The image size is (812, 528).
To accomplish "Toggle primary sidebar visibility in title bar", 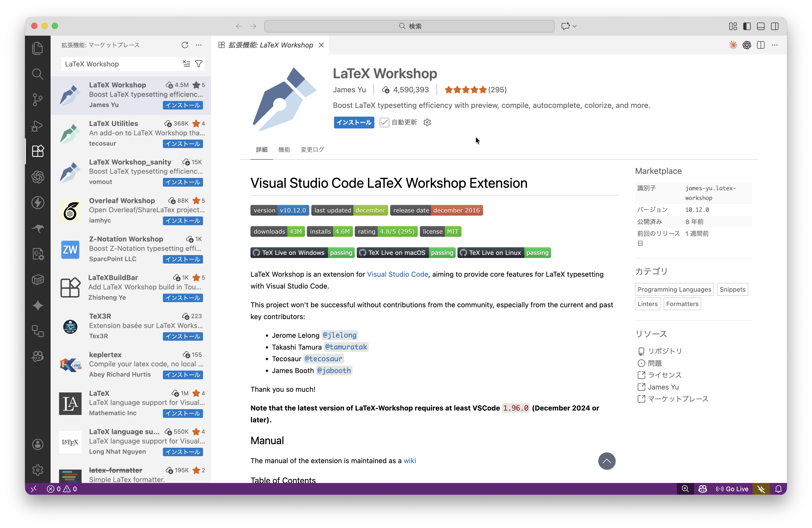I will coord(746,26).
